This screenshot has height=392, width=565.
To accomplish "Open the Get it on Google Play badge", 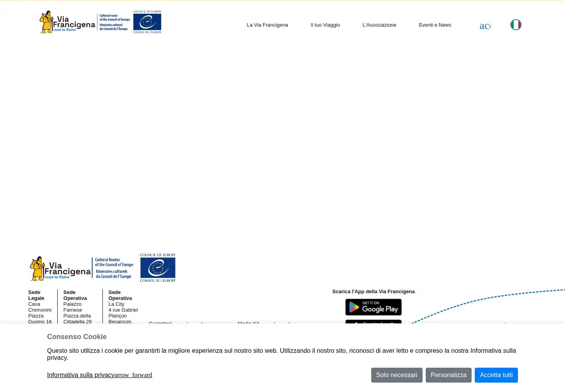I will coord(374,307).
